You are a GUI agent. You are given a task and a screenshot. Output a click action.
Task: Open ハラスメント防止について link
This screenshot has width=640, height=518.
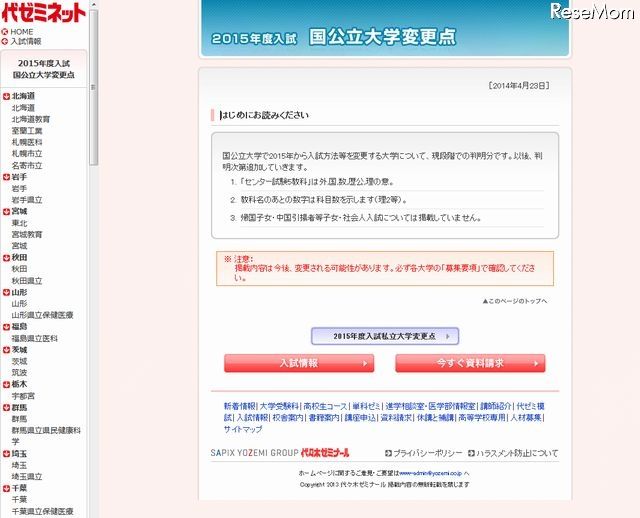pos(513,453)
